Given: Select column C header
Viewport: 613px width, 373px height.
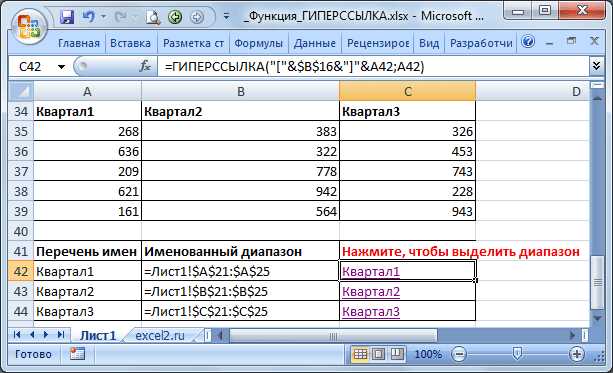Looking at the screenshot, I should (407, 91).
